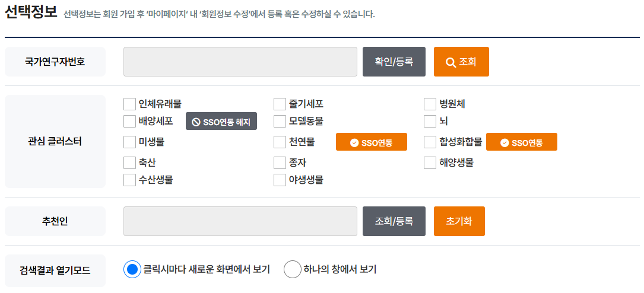Viewport: 644px width, 293px height.
Task: Choose 하나의 창에서 보기 radio option
Action: pos(293,269)
